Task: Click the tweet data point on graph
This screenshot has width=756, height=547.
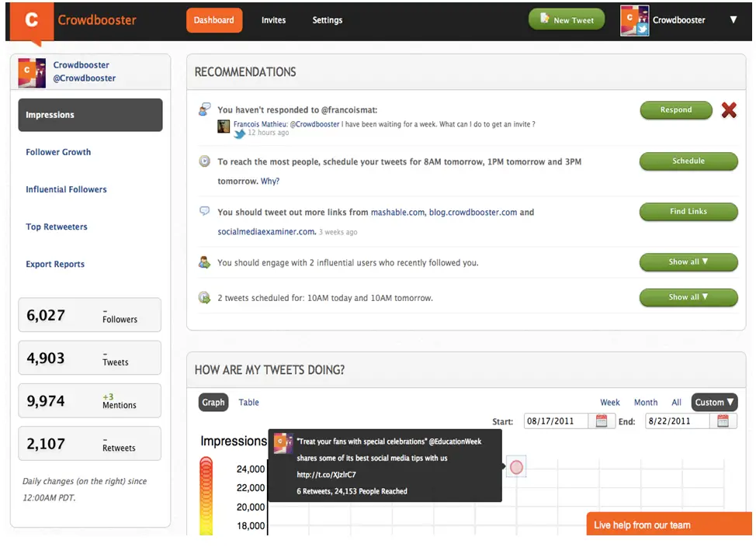Action: [516, 467]
